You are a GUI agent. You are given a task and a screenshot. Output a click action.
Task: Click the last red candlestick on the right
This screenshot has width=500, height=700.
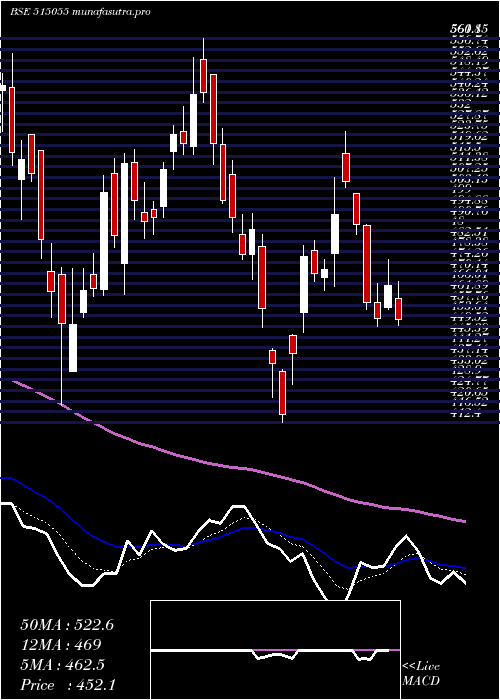click(399, 304)
